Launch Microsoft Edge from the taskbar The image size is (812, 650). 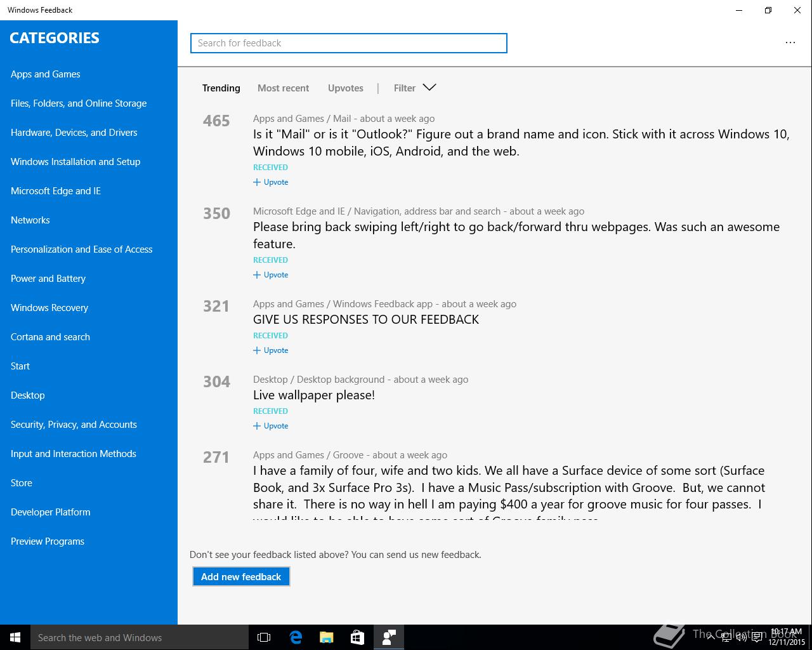pyautogui.click(x=296, y=637)
